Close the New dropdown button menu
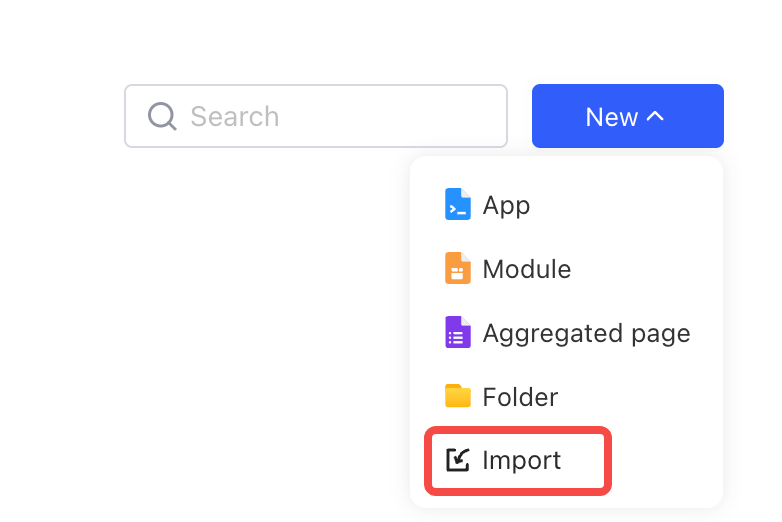 tap(627, 116)
